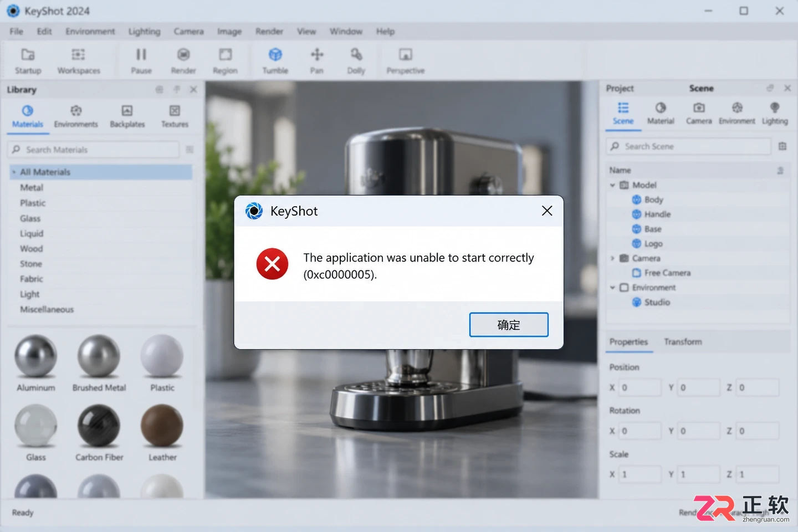Expand the Camera tree node

[612, 258]
